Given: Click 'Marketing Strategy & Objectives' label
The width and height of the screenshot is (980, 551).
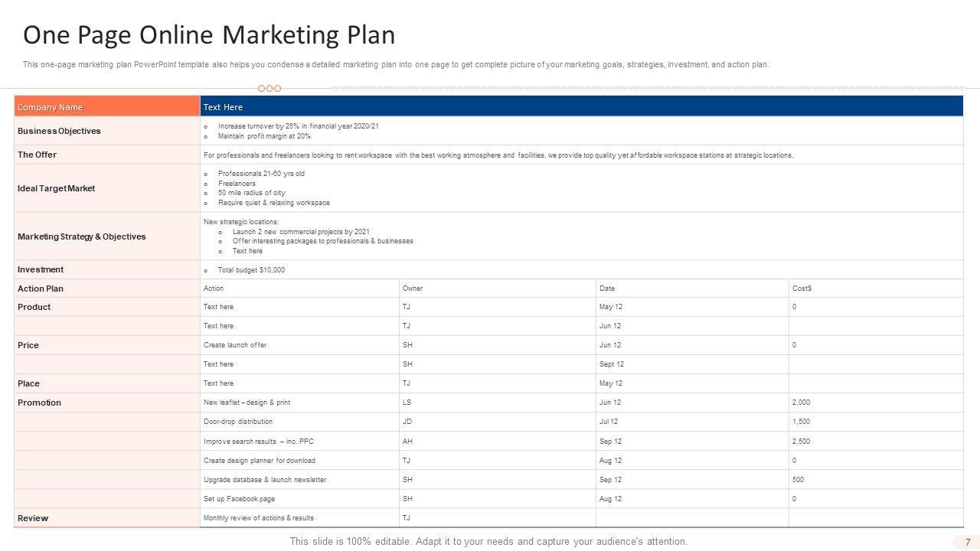Looking at the screenshot, I should (81, 236).
